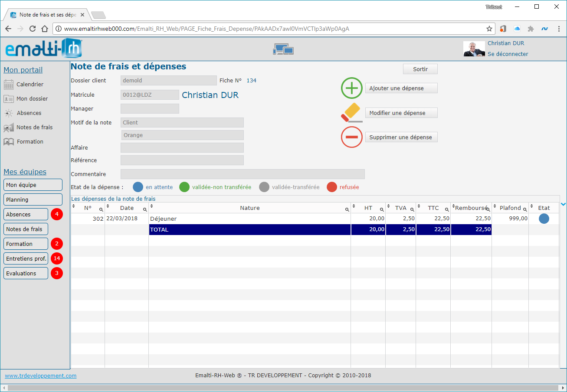Click the search magnifier in Nature column header
The image size is (567, 392).
pyautogui.click(x=347, y=209)
